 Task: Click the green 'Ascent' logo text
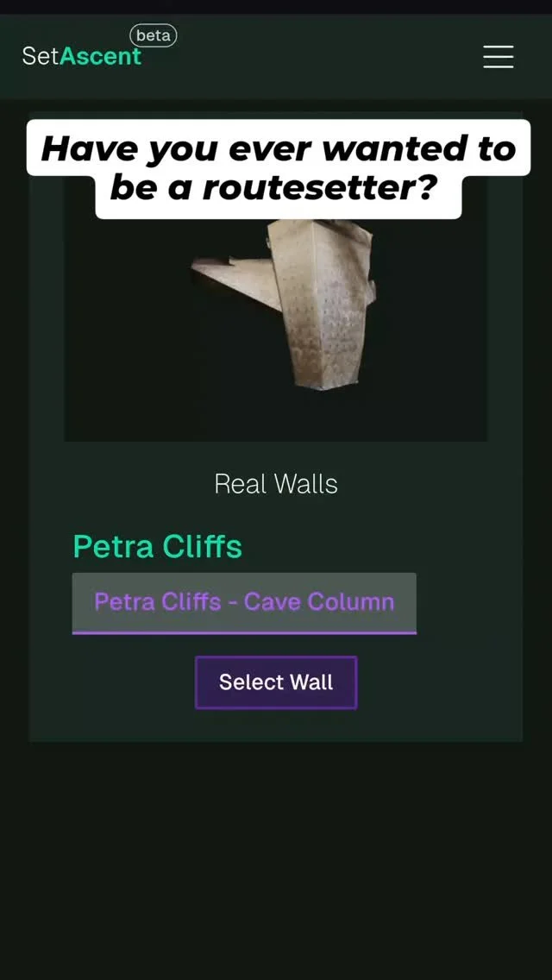click(x=101, y=56)
